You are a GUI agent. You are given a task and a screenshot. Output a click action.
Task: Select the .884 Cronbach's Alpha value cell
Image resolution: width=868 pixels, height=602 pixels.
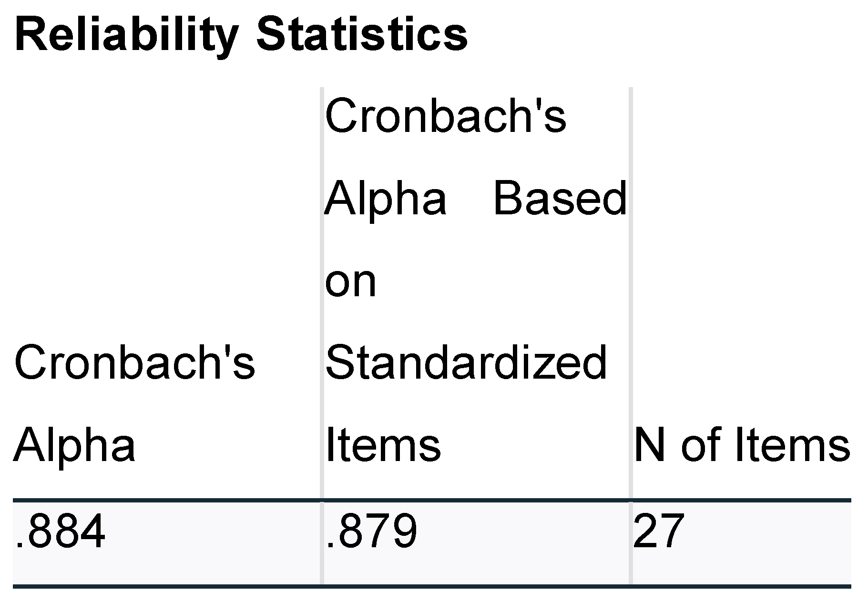coord(60,531)
